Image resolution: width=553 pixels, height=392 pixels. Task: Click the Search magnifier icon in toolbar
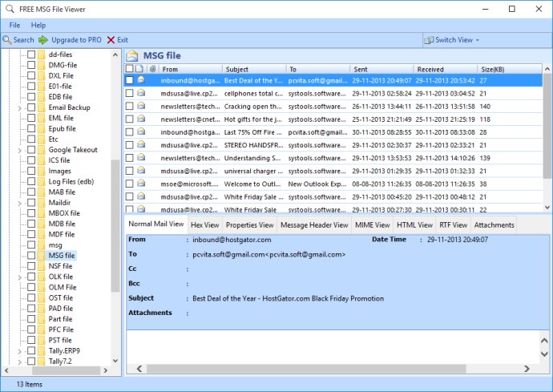(6, 40)
